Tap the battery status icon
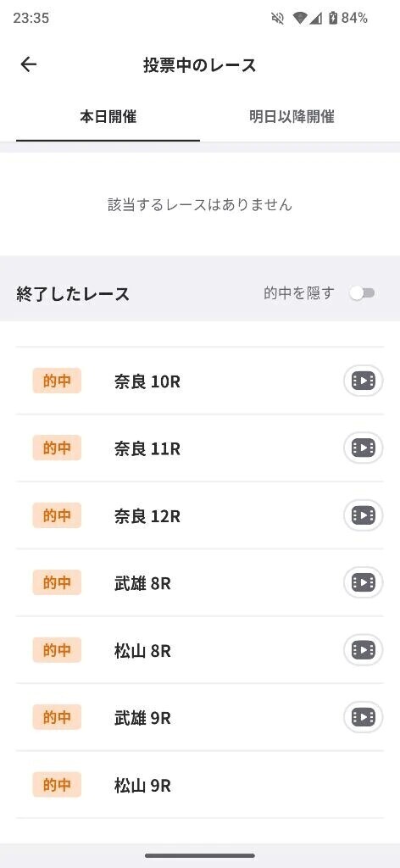This screenshot has width=400, height=868. pos(332,19)
